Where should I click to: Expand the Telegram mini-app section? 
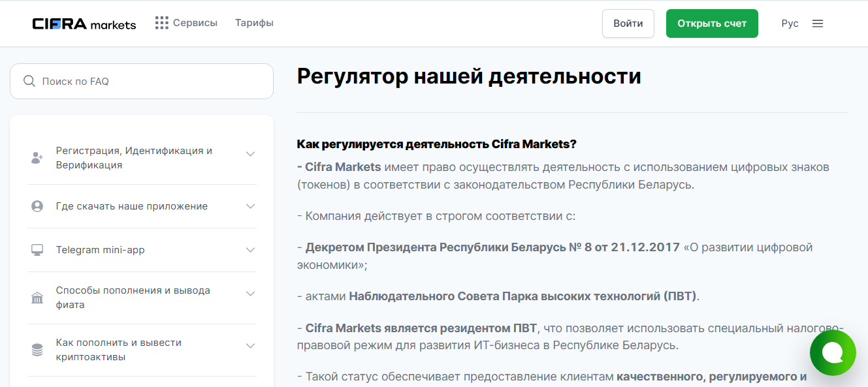[x=250, y=249]
